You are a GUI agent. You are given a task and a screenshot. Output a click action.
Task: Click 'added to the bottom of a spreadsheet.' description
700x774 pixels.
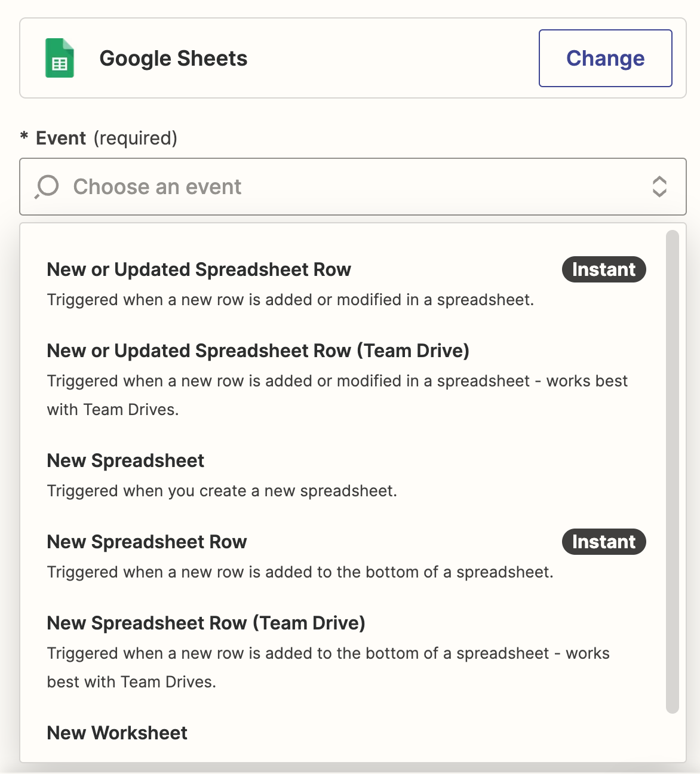click(x=410, y=572)
